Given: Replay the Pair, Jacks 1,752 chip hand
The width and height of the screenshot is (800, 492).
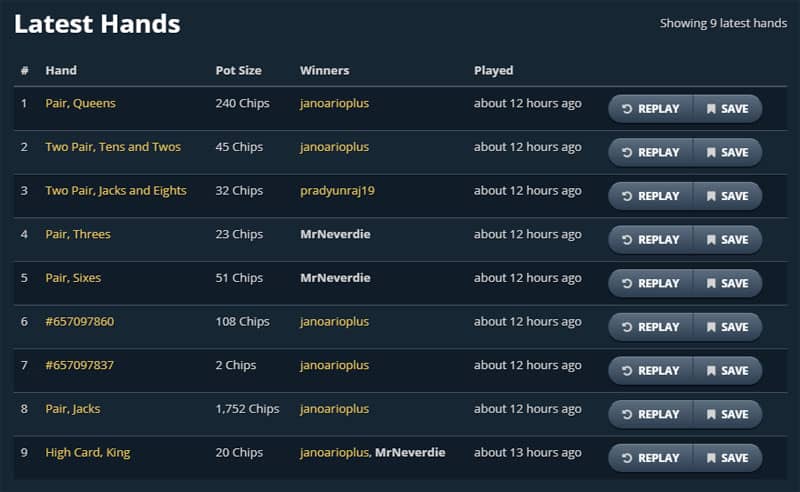Looking at the screenshot, I should pyautogui.click(x=651, y=414).
